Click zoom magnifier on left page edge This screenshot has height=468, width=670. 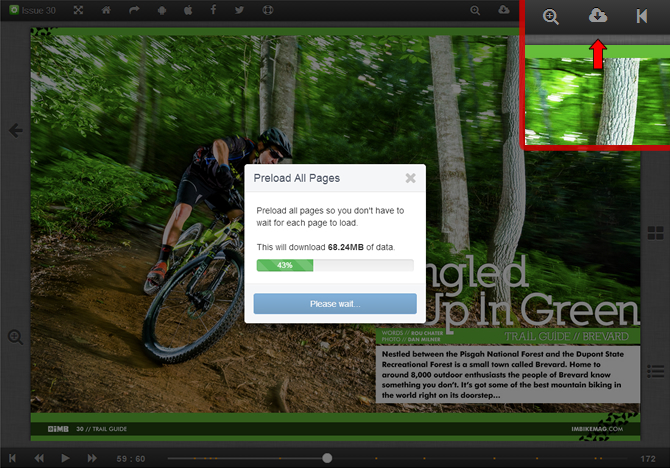pos(15,337)
